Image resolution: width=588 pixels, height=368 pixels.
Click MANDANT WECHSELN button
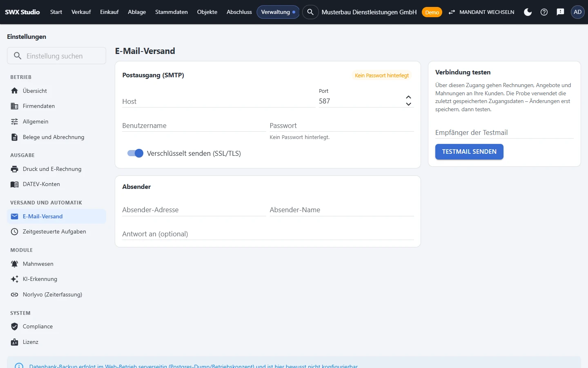pyautogui.click(x=481, y=12)
